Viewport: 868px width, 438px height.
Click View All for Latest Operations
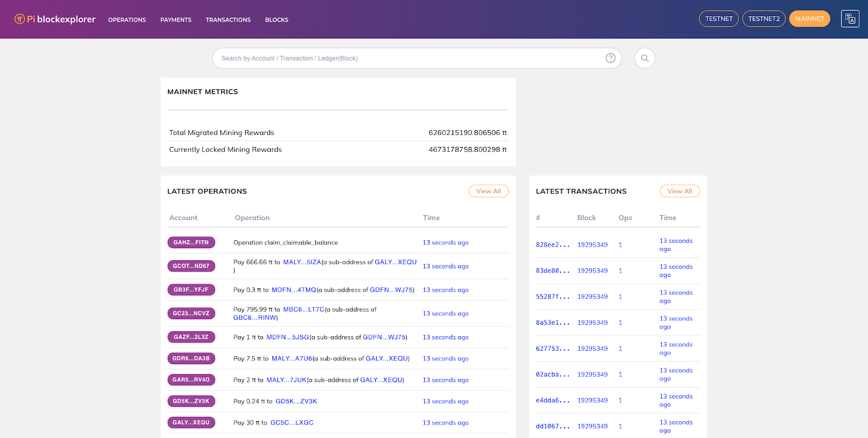(x=488, y=191)
